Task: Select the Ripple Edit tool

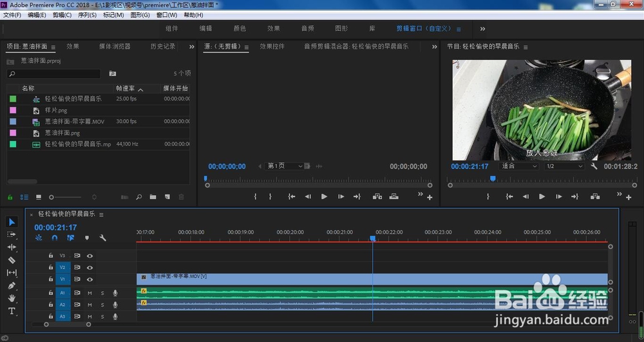Action: (x=12, y=247)
